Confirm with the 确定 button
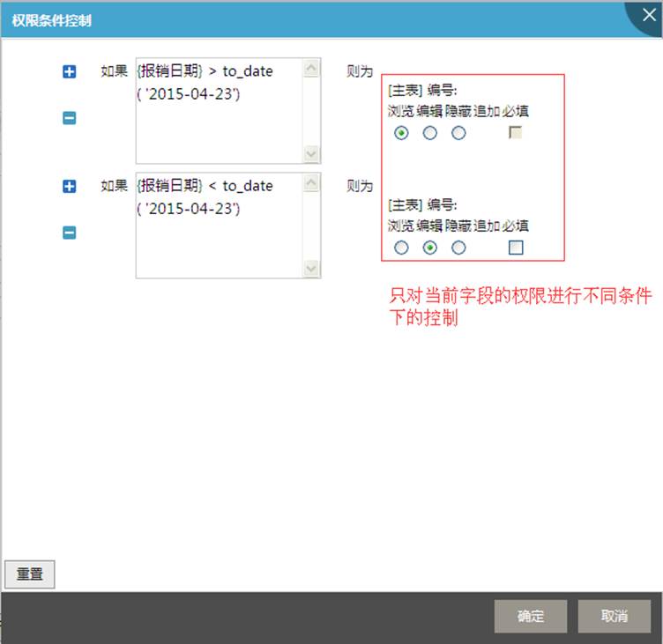This screenshot has height=644, width=663. tap(531, 616)
